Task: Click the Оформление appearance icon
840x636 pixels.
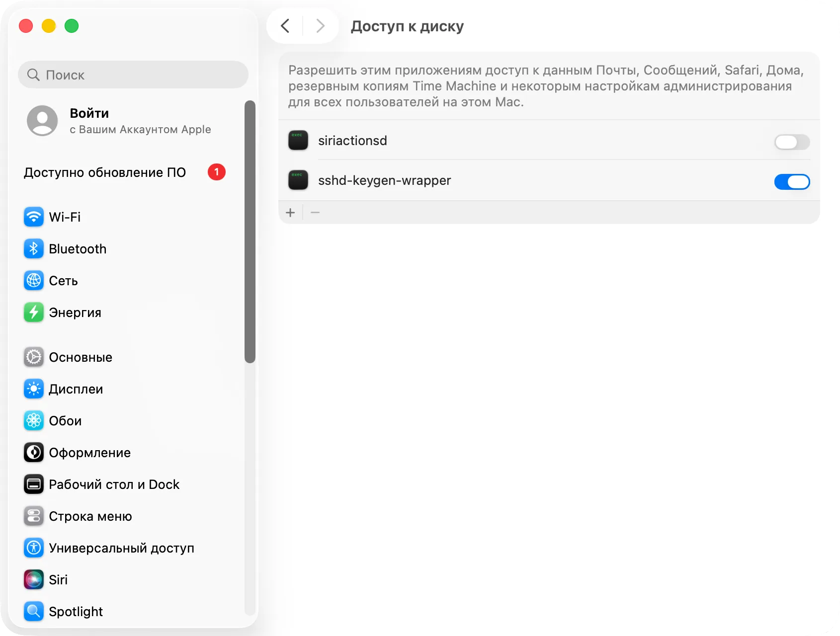Action: [x=34, y=452]
